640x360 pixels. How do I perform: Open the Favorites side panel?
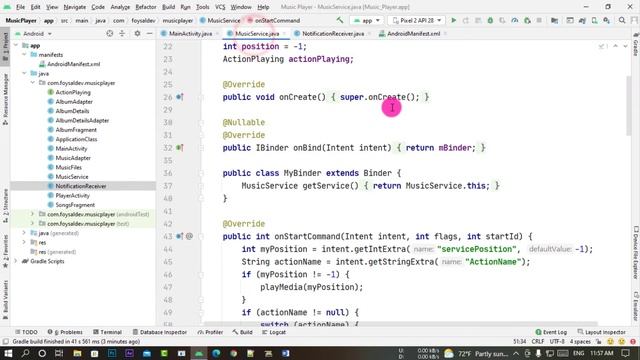click(5, 251)
